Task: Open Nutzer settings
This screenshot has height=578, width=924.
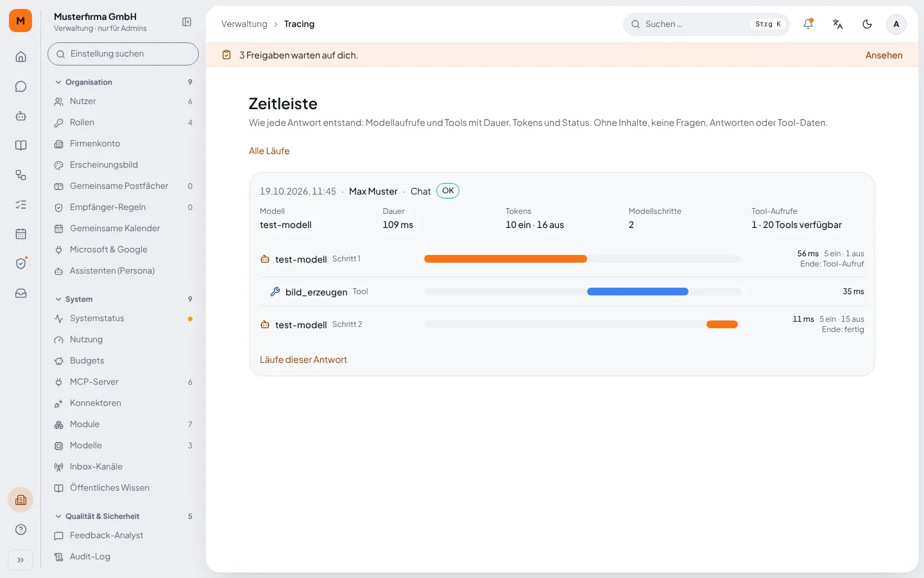Action: point(123,101)
